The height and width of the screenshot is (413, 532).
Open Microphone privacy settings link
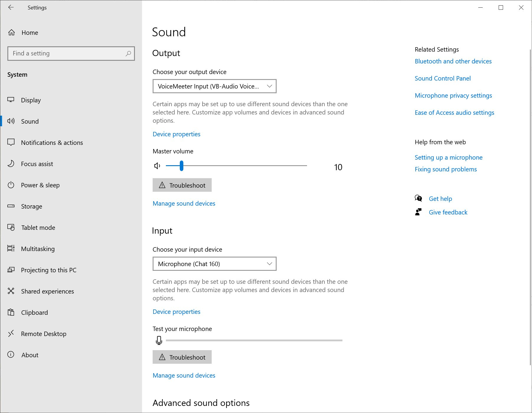click(453, 96)
